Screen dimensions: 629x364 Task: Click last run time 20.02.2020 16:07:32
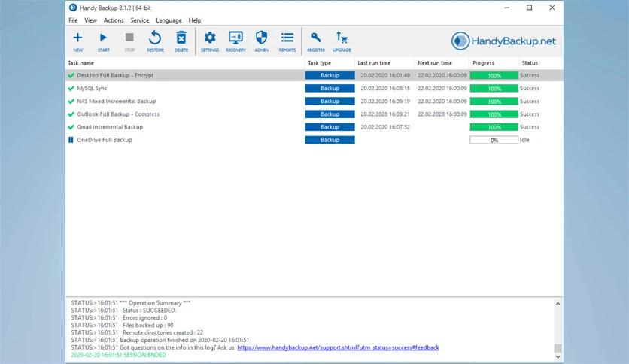(385, 127)
